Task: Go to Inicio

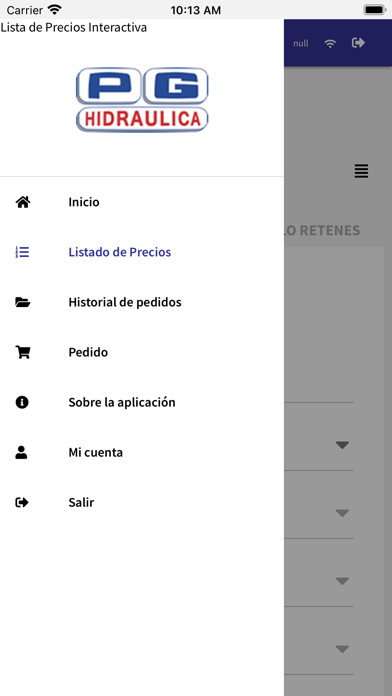Action: tap(142, 202)
